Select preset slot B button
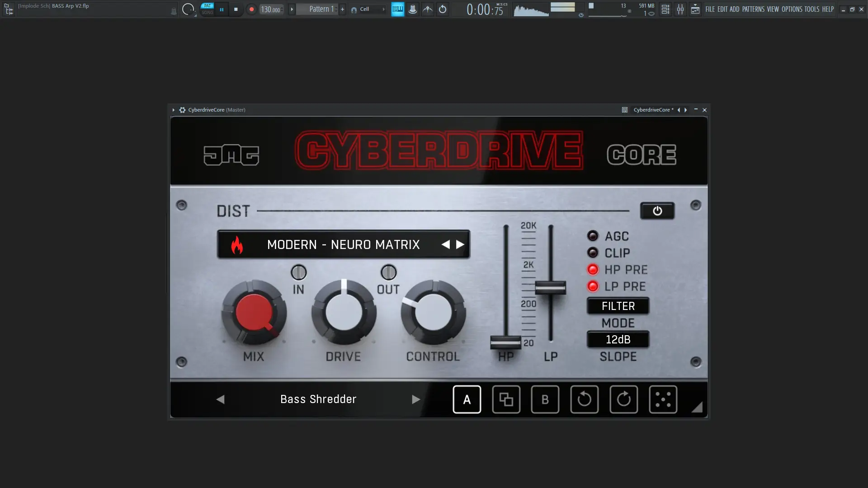This screenshot has height=488, width=868. (x=545, y=399)
